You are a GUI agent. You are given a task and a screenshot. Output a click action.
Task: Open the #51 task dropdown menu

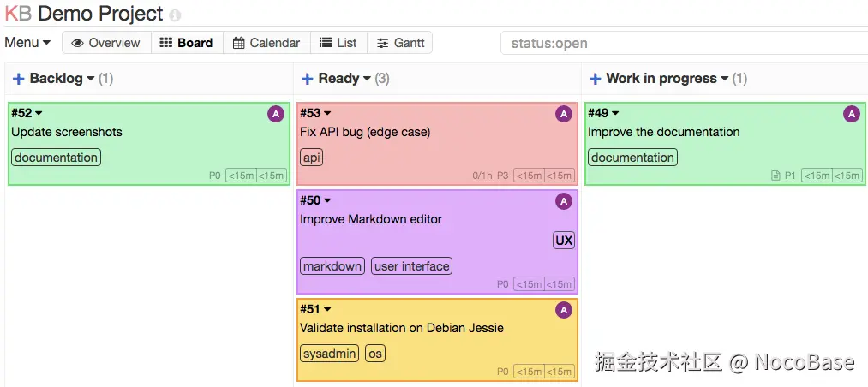315,309
